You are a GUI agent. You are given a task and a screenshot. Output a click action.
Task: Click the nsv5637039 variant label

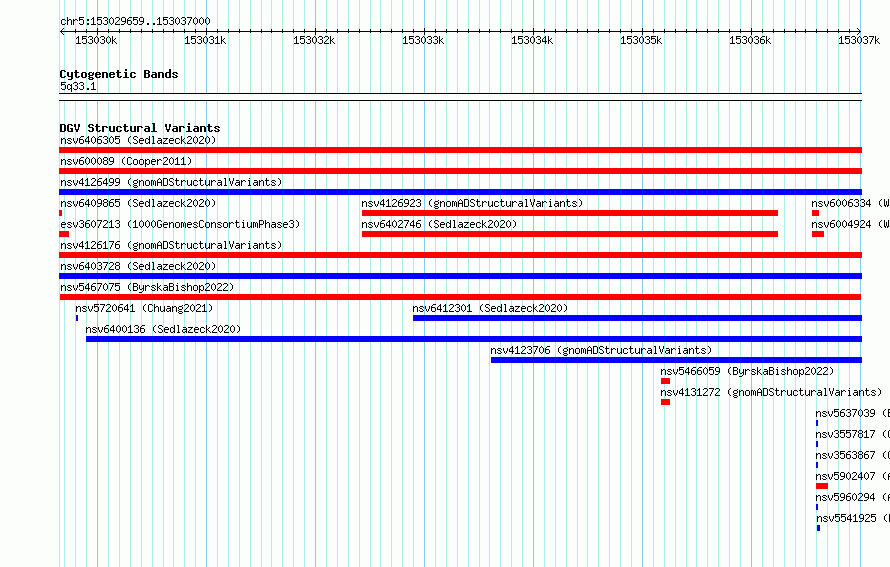click(x=853, y=413)
